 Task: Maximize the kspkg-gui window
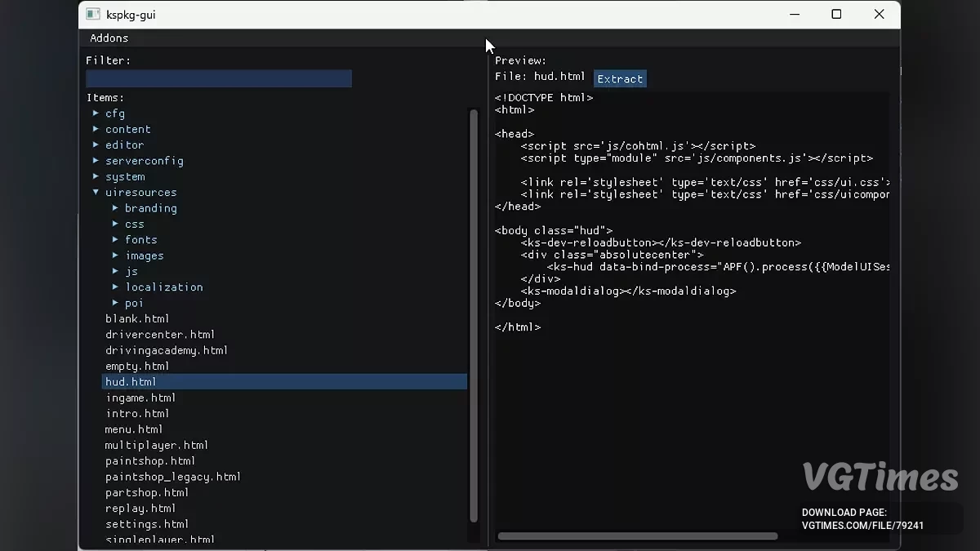[836, 15]
